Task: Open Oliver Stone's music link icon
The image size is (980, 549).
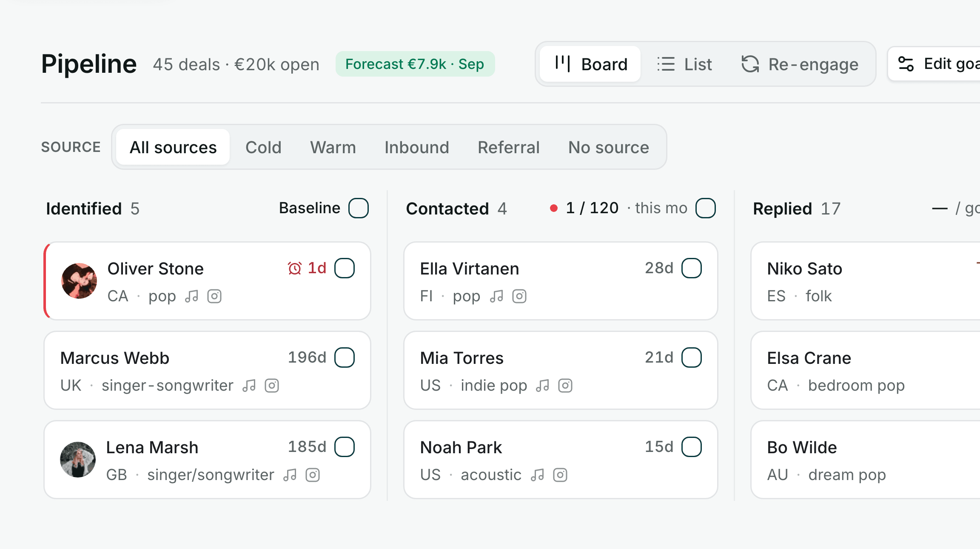Action: coord(192,296)
